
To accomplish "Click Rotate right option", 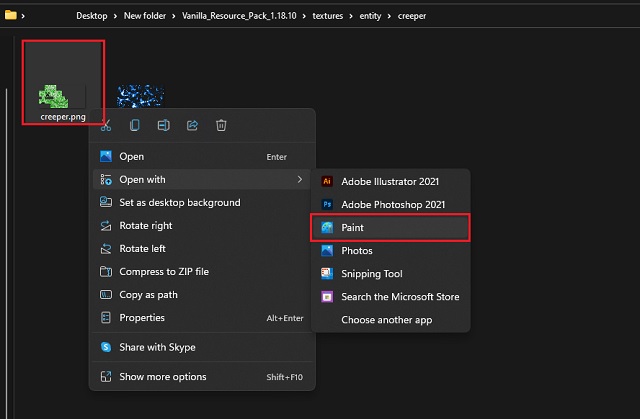I will [x=202, y=226].
